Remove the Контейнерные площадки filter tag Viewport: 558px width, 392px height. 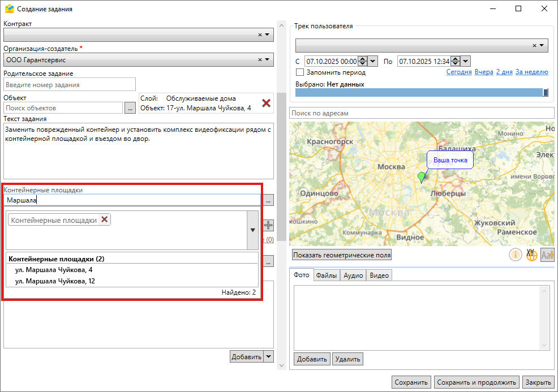pyautogui.click(x=104, y=220)
